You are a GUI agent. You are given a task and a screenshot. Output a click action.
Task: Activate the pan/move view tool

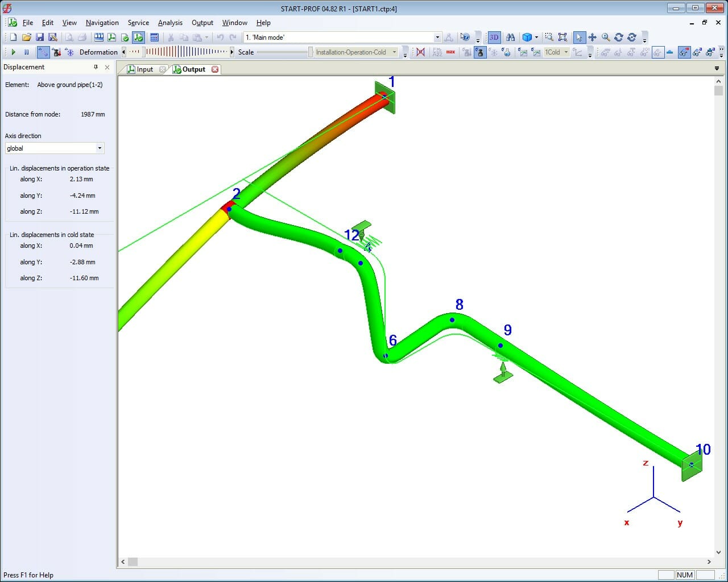[x=591, y=37]
